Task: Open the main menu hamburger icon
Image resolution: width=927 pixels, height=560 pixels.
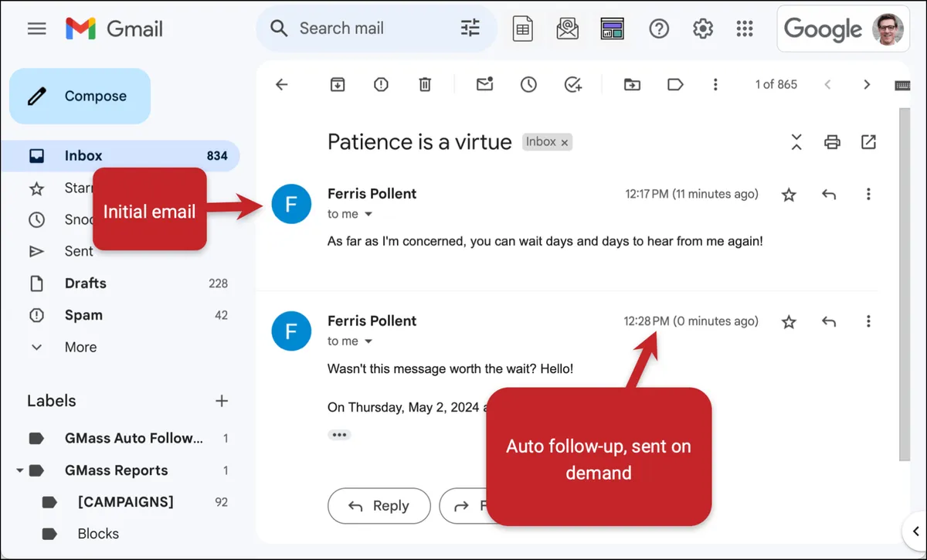Action: (36, 29)
